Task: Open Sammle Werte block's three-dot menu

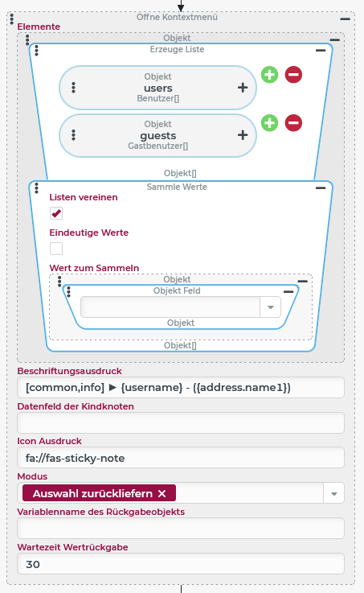Action: point(37,188)
